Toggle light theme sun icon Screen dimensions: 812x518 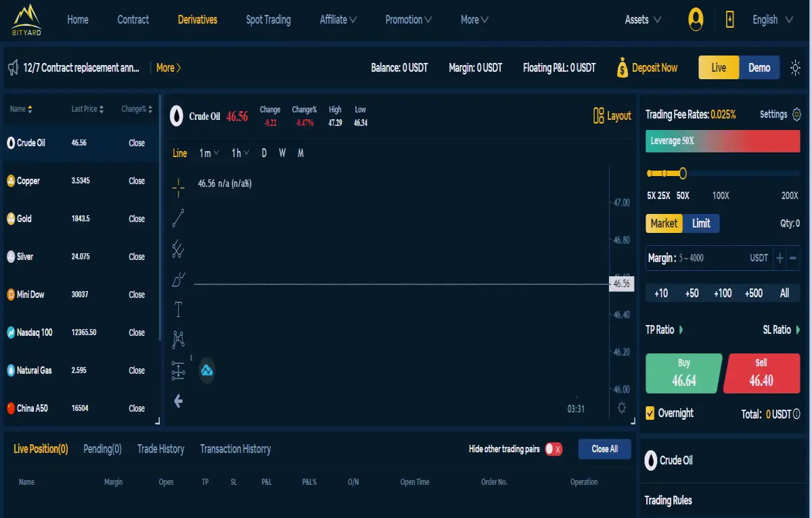coord(795,68)
